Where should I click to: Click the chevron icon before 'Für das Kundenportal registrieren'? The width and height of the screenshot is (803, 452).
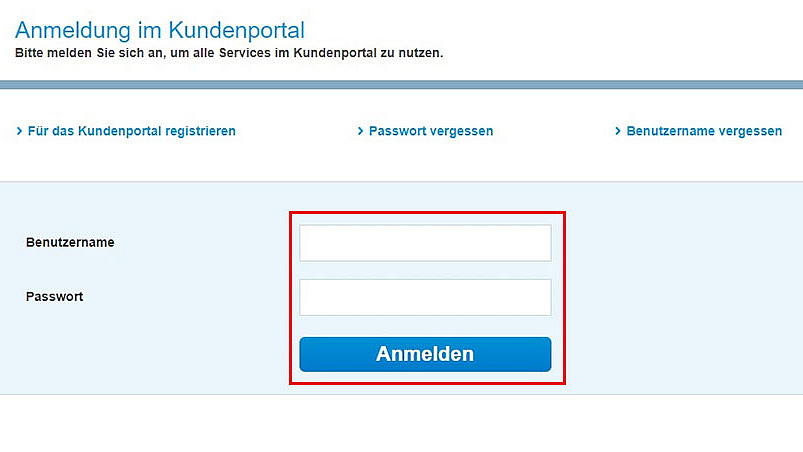point(19,131)
